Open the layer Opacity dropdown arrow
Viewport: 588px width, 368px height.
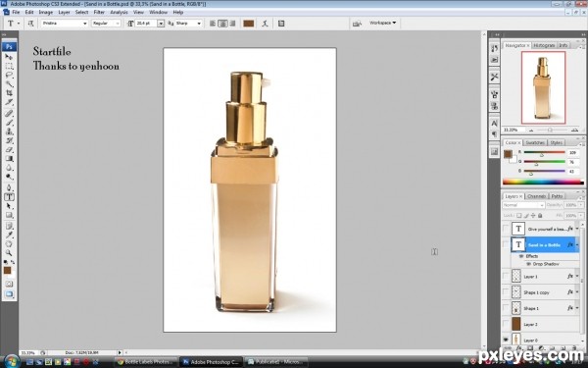point(581,205)
